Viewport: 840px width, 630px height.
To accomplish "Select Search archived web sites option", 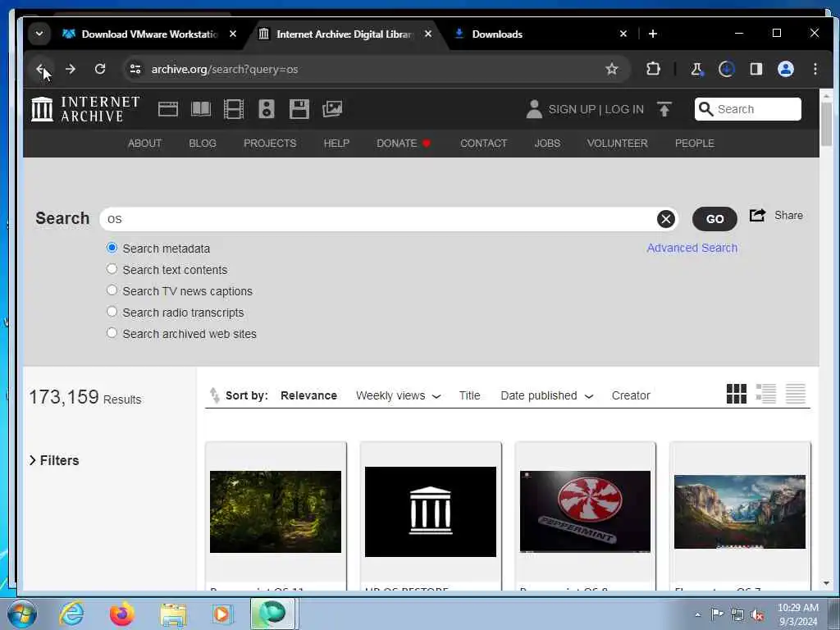I will (x=112, y=333).
